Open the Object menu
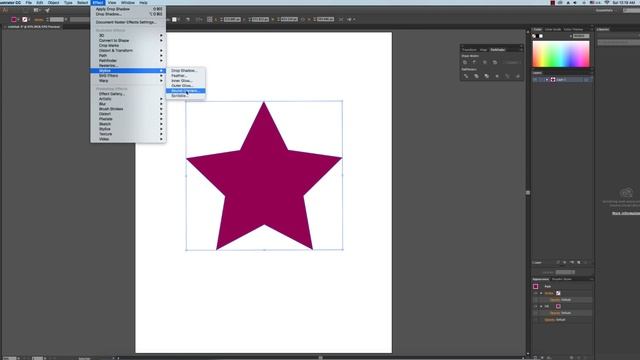 point(53,2)
